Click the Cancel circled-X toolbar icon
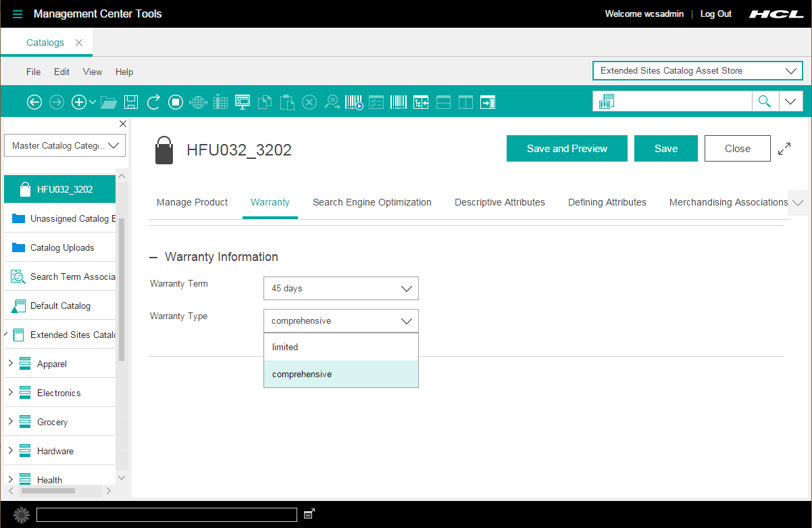Screen dimensions: 812x528 pyautogui.click(x=309, y=102)
